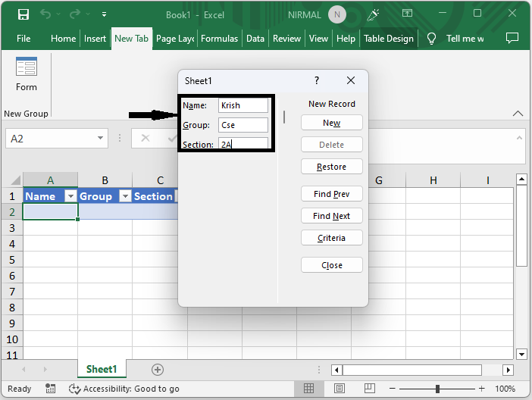Switch to the View tab
Screen dimensions: 532x400
coord(318,39)
